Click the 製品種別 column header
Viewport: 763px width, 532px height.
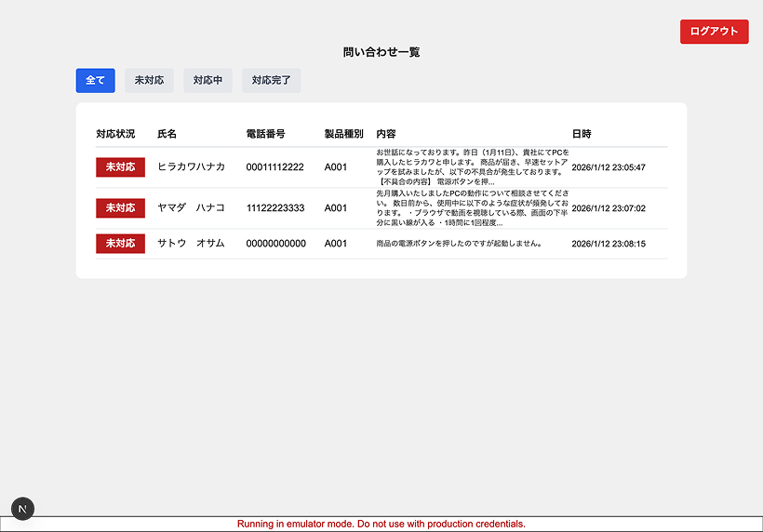point(343,134)
